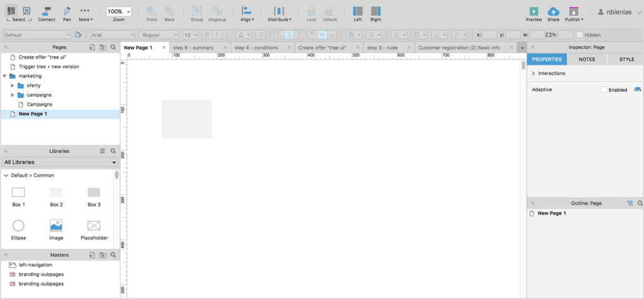Select the contained selection mode tool
The image size is (644, 299).
(x=26, y=11)
